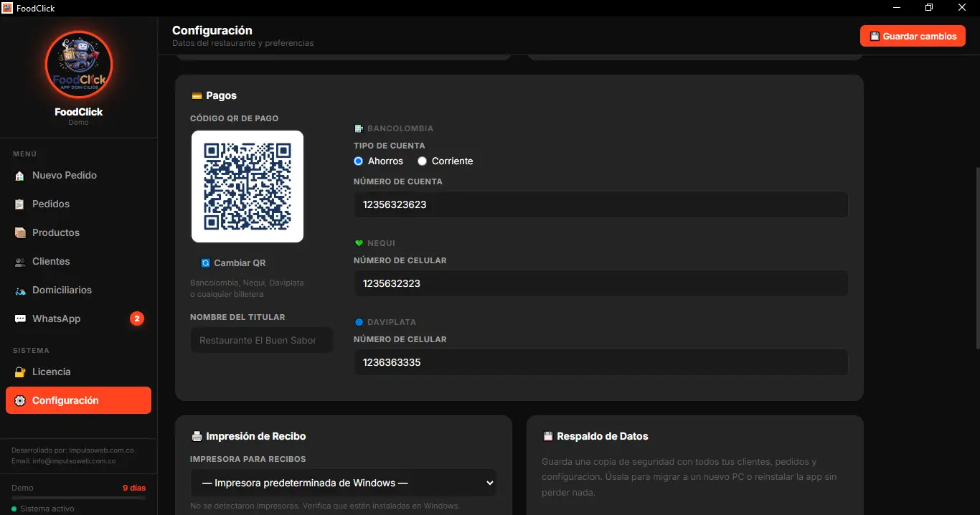The image size is (980, 515).
Task: Click the house icon beside Nuevo Pedido
Action: pyautogui.click(x=19, y=176)
